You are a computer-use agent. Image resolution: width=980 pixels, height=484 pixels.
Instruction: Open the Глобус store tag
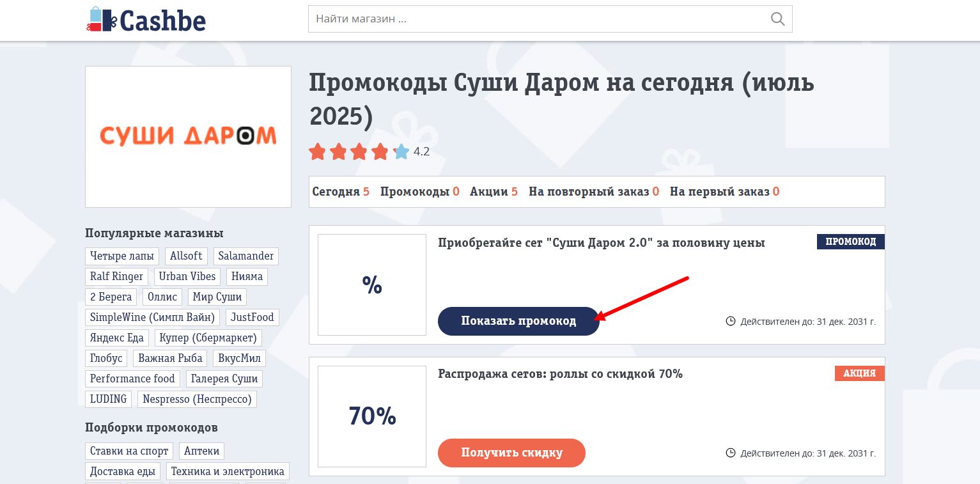(106, 358)
